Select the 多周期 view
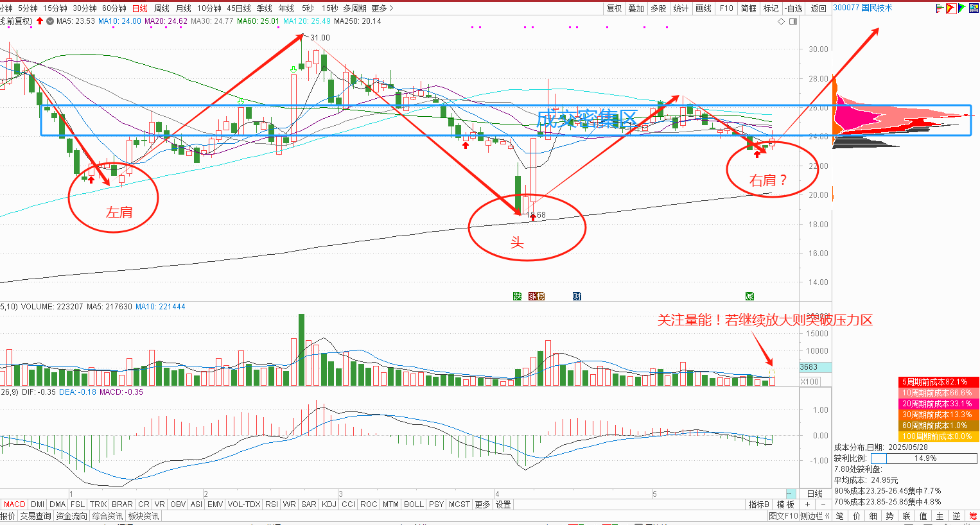 [x=354, y=8]
